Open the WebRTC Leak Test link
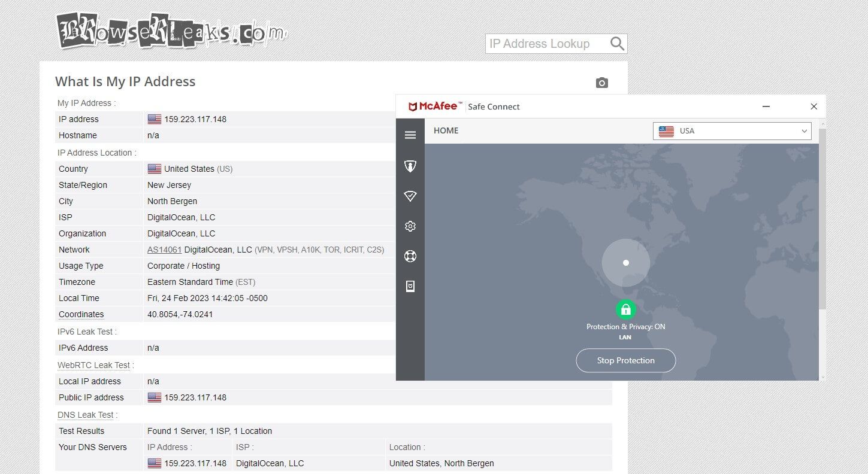 (94, 365)
